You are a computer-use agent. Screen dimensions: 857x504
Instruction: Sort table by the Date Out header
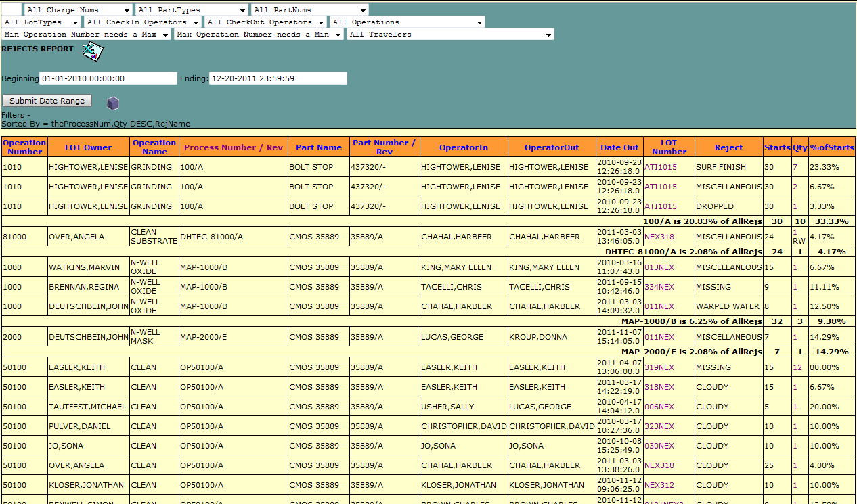619,147
